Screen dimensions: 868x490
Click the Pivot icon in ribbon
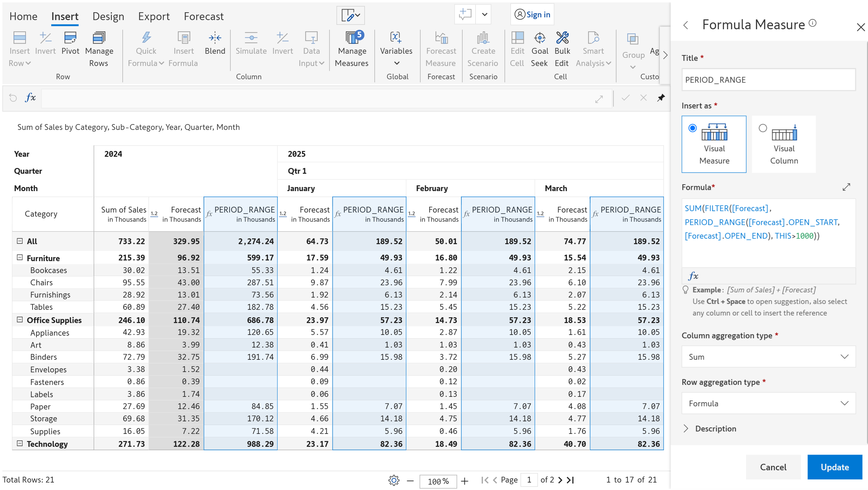click(x=70, y=38)
